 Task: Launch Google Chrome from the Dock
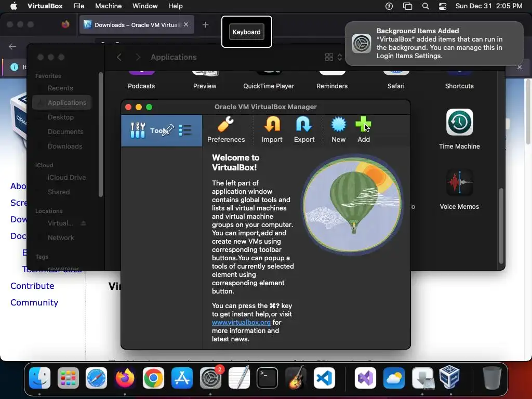[x=153, y=378]
